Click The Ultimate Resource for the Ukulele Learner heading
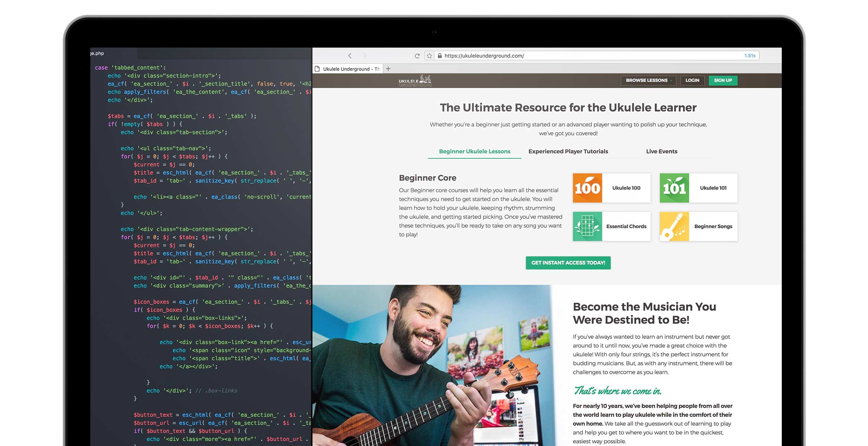The image size is (868, 446). tap(568, 107)
